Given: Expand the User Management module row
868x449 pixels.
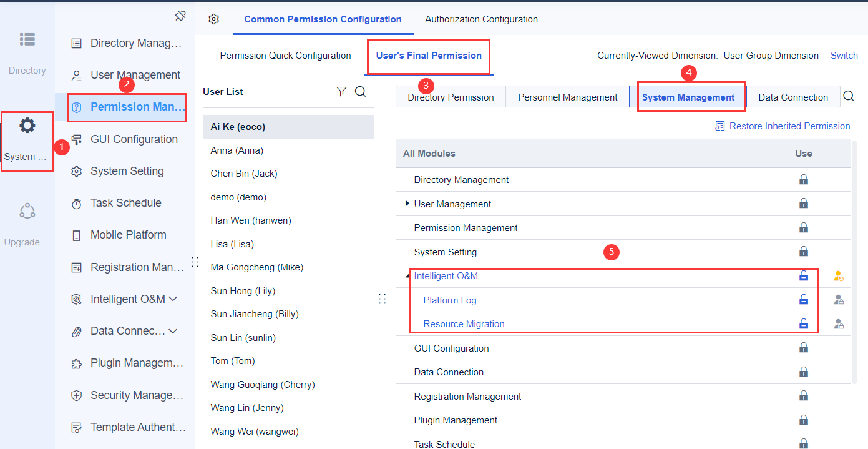Looking at the screenshot, I should click(407, 204).
